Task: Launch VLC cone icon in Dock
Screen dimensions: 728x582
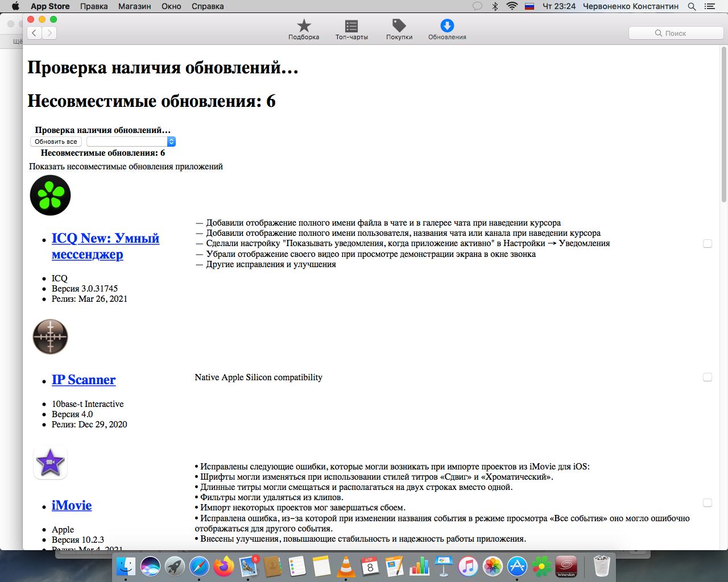Action: click(x=346, y=567)
